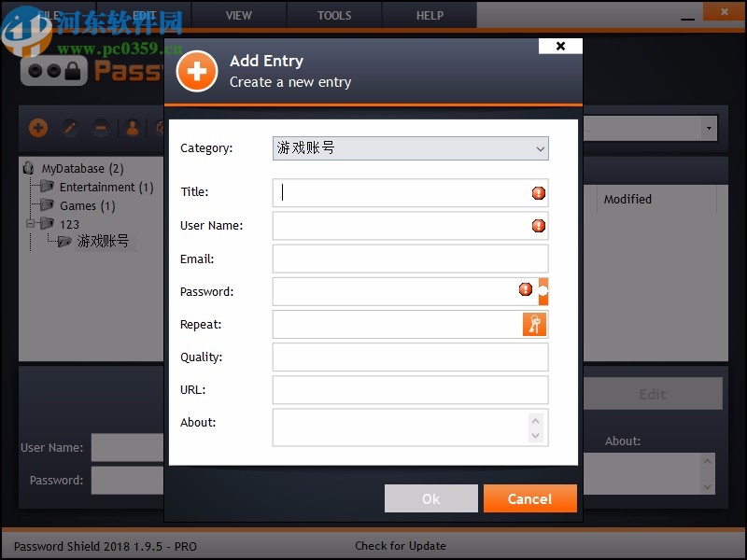Open the VIEW menu
The height and width of the screenshot is (560, 747).
point(238,15)
